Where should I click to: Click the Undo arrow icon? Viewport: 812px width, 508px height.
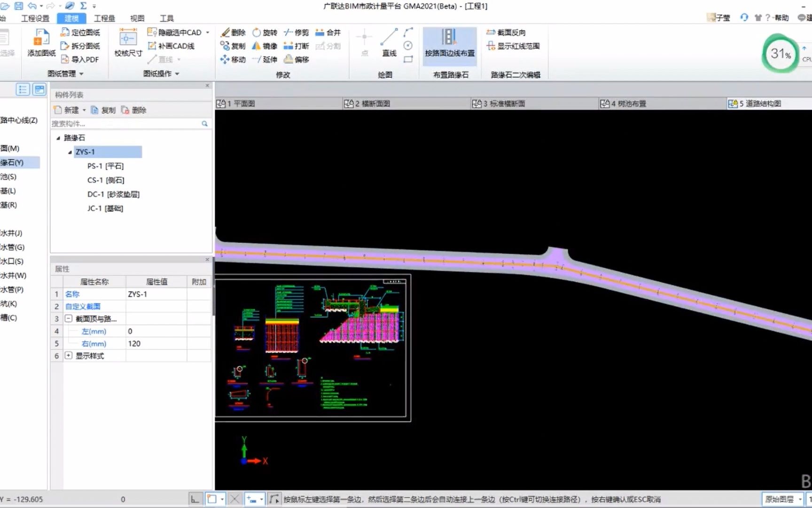coord(32,6)
